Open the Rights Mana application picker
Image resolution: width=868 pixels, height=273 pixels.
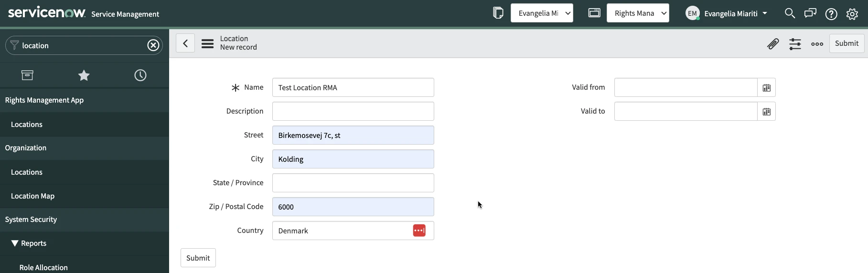[638, 13]
